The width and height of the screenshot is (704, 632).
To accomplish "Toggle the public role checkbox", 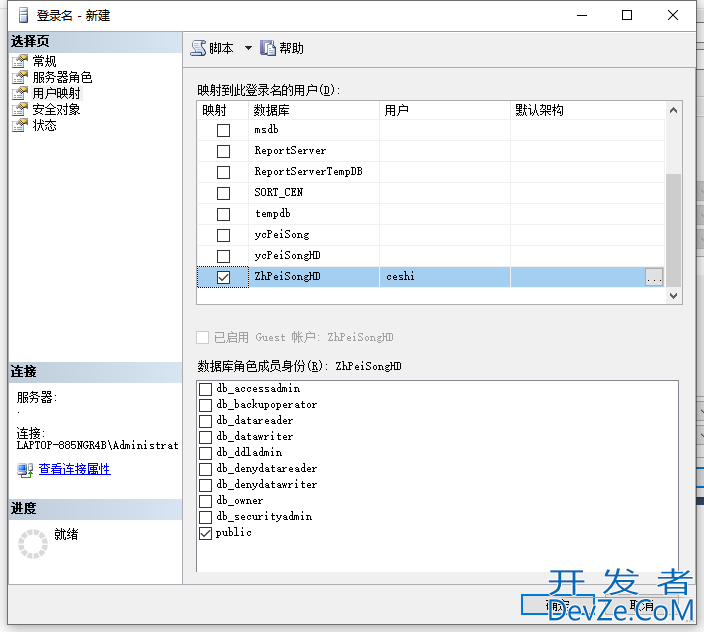I will click(205, 533).
